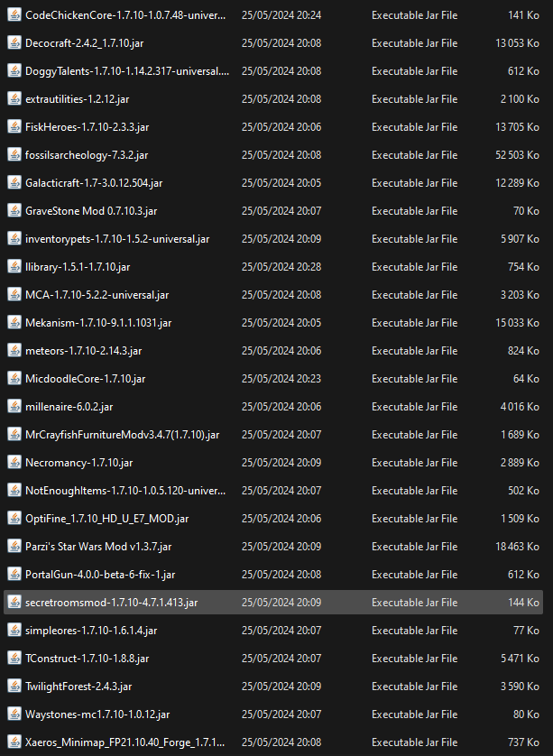Click the icon beside Waystones-mc1.7.10-1.0.12.jar
Image resolution: width=553 pixels, height=756 pixels.
[x=14, y=715]
